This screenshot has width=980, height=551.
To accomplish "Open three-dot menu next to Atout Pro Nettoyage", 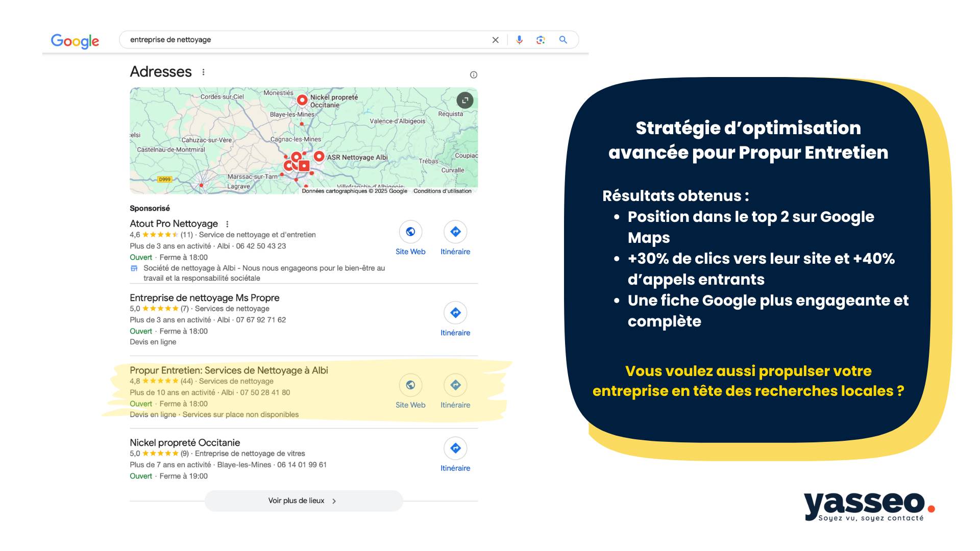I will pyautogui.click(x=227, y=224).
